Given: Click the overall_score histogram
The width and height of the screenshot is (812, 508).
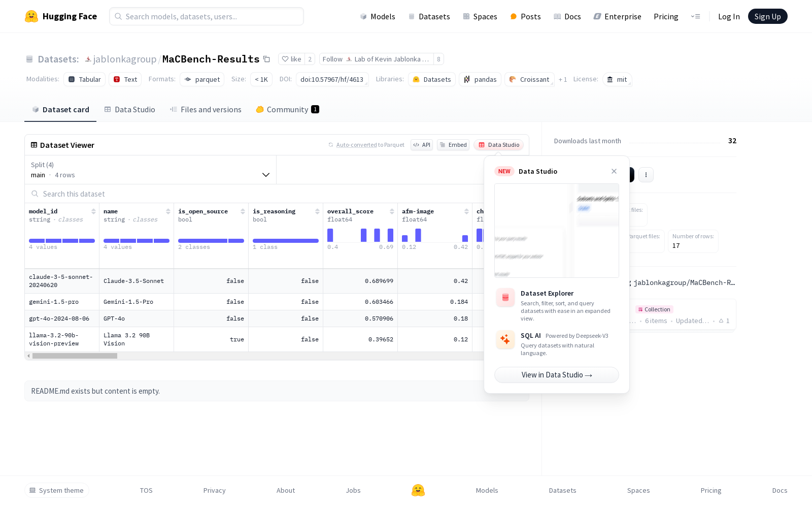Looking at the screenshot, I should pyautogui.click(x=360, y=235).
